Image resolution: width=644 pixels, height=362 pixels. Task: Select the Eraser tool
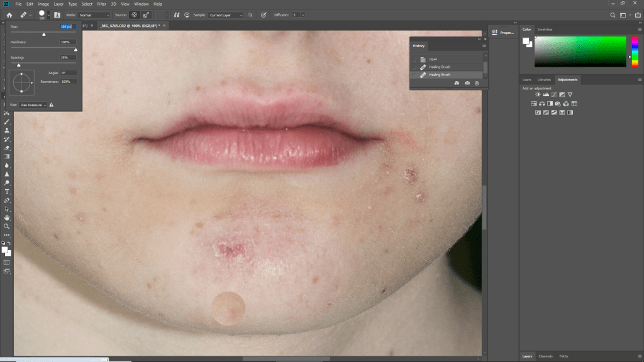[7, 148]
